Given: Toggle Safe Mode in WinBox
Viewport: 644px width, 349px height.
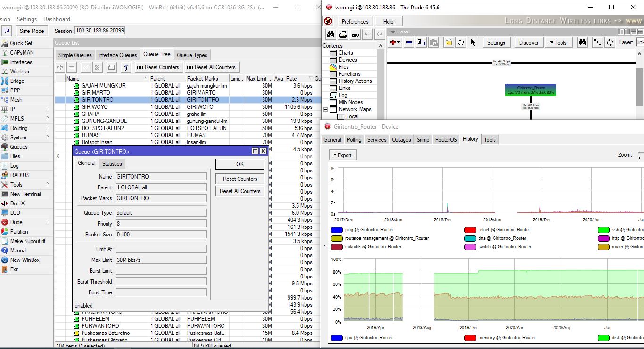Looking at the screenshot, I should [x=32, y=31].
